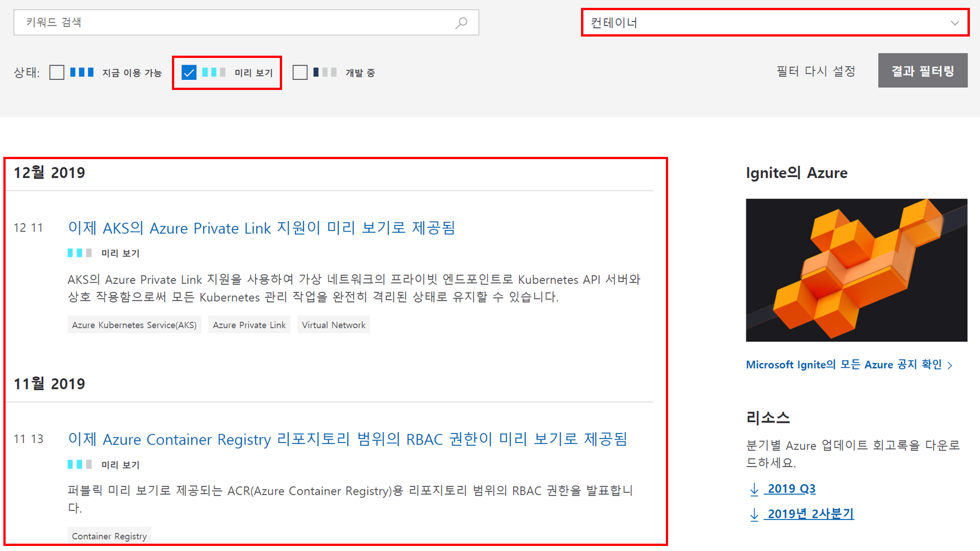
Task: Check the 지금 이용 가능 checkbox
Action: click(x=57, y=73)
